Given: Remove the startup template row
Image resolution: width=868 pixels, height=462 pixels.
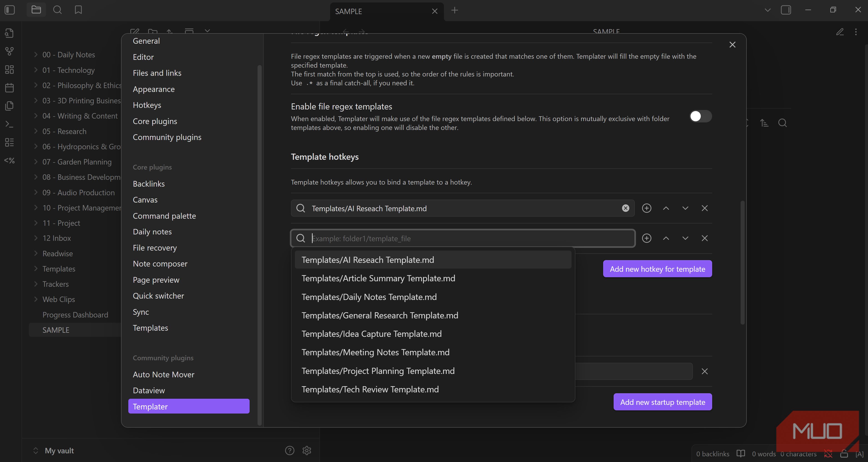Looking at the screenshot, I should click(704, 371).
